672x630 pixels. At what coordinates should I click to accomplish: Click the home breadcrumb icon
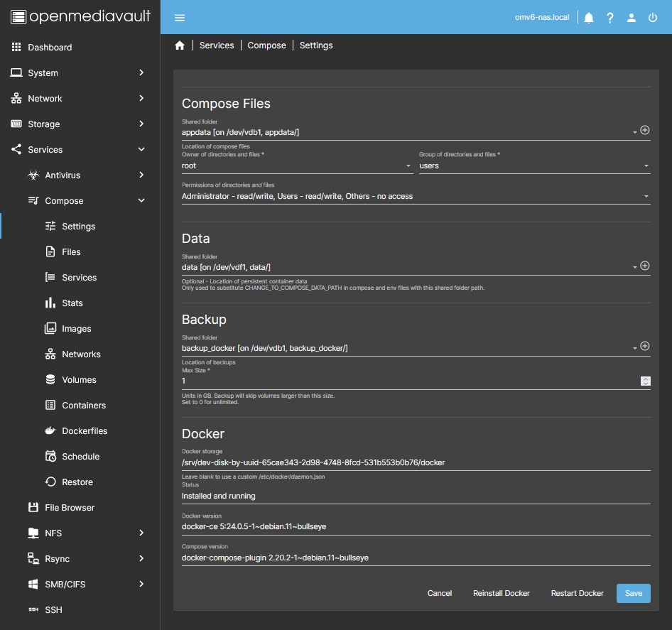(x=180, y=45)
